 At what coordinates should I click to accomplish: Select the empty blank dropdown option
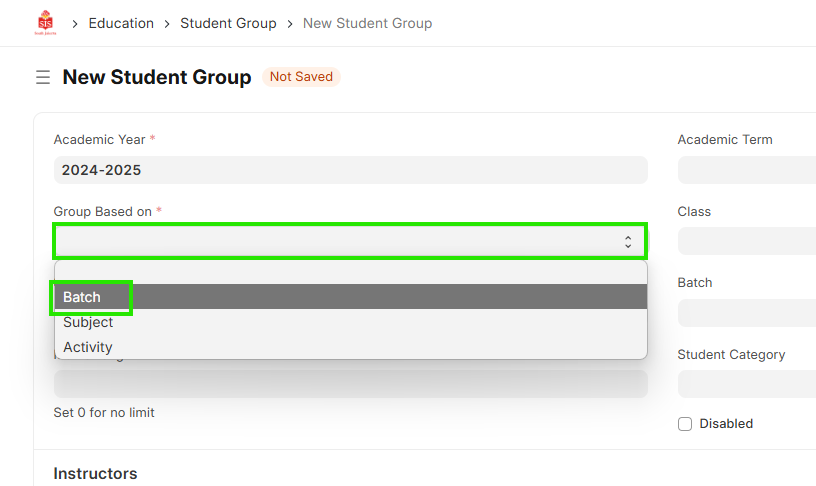pyautogui.click(x=340, y=273)
